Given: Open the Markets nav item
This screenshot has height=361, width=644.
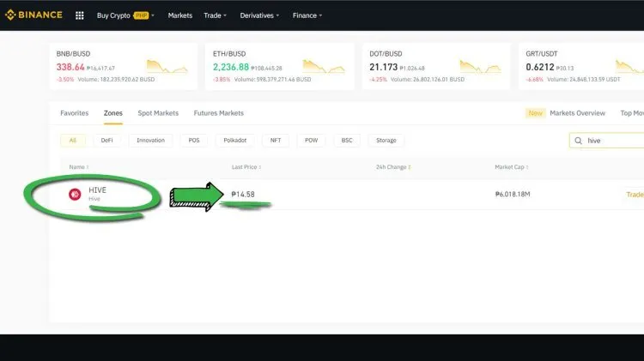Looking at the screenshot, I should [x=180, y=15].
